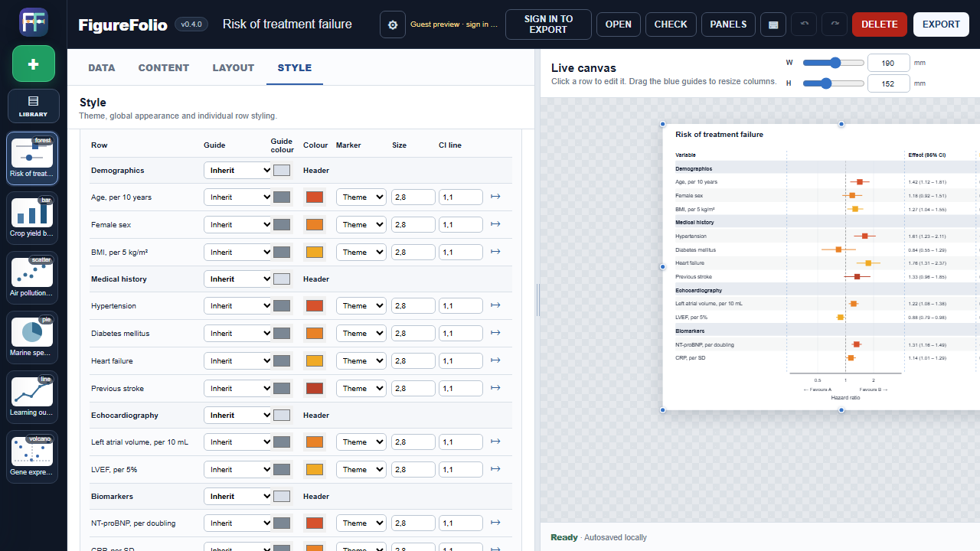980x551 pixels.
Task: Open Air pollution scatter thumbnail
Action: click(32, 278)
